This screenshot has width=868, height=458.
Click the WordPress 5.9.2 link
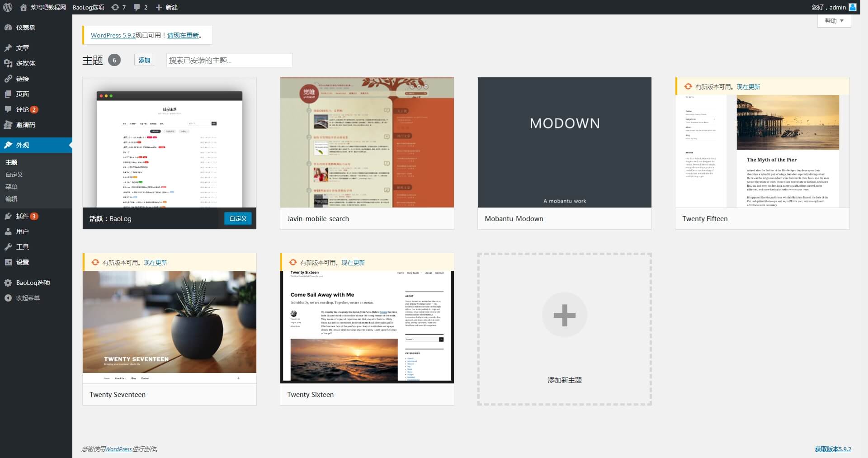(113, 35)
